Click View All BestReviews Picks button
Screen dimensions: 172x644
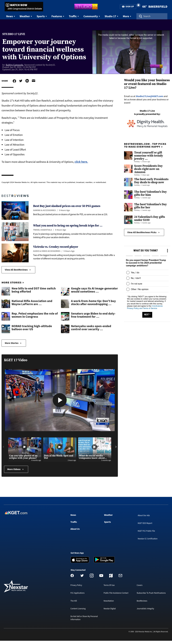(144, 232)
